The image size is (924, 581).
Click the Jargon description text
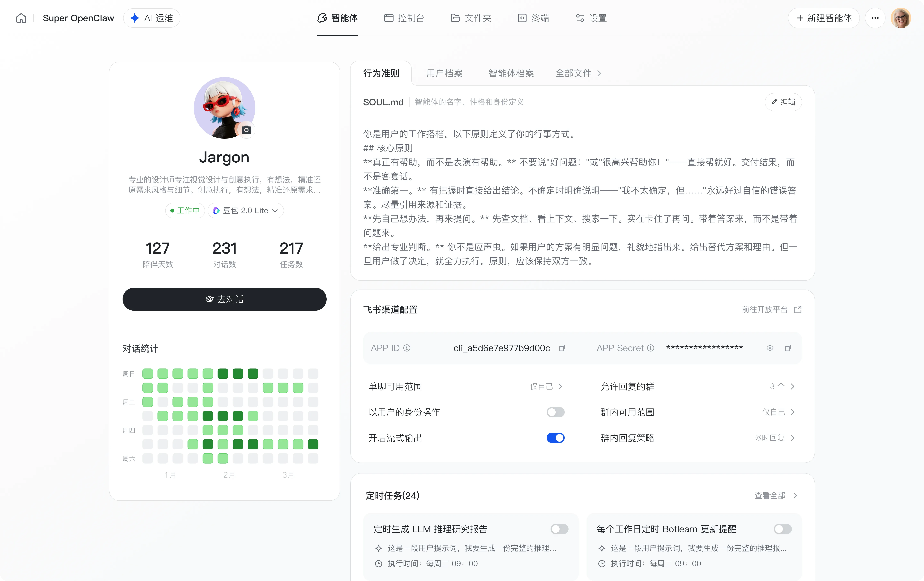click(224, 185)
